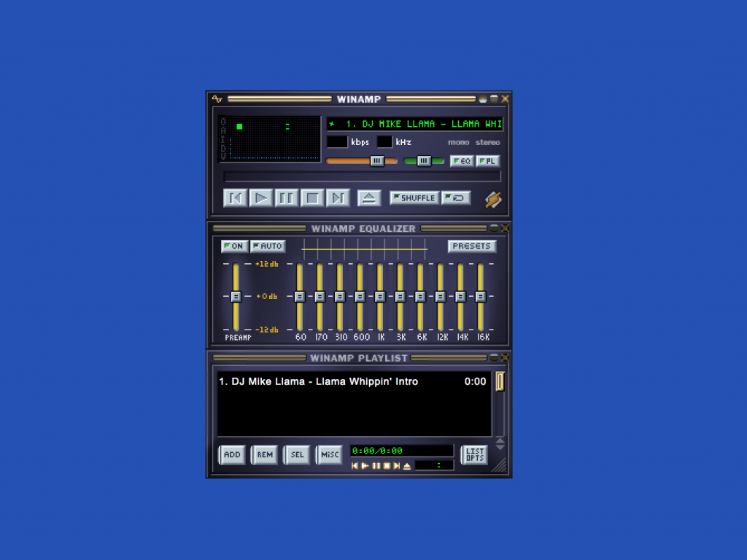This screenshot has width=747, height=560.
Task: Toggle windowshade mode on the playlist window
Action: tap(494, 357)
